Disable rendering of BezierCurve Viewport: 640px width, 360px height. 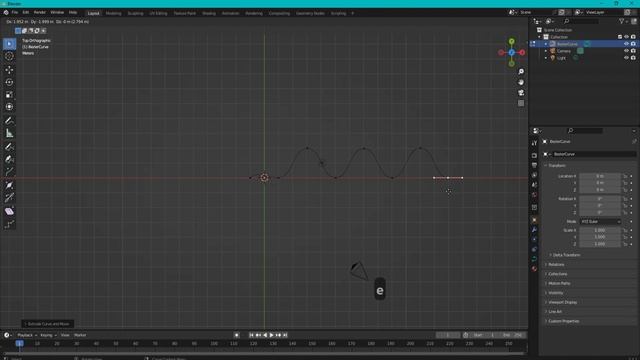pyautogui.click(x=633, y=44)
